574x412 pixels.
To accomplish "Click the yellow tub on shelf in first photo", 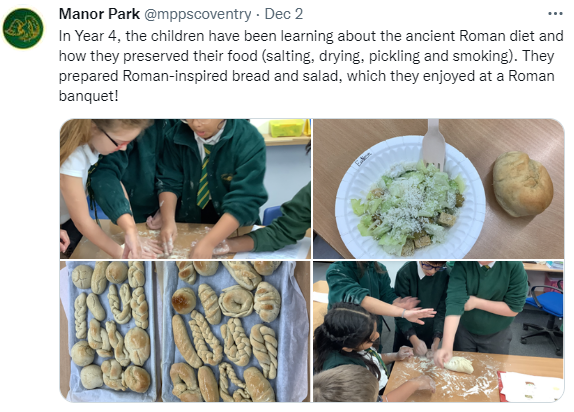I will pyautogui.click(x=289, y=128).
